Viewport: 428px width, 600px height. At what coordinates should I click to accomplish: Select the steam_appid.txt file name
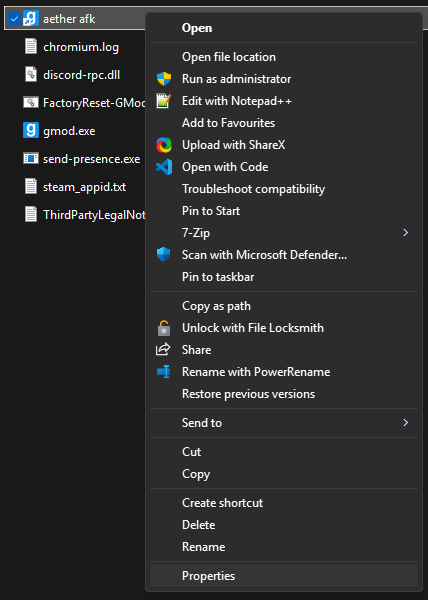coord(84,187)
